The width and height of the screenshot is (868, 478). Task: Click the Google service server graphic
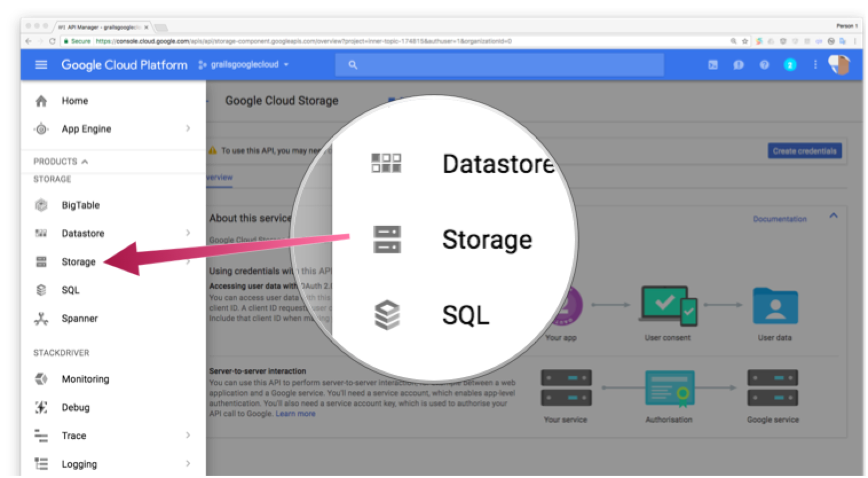tap(772, 388)
